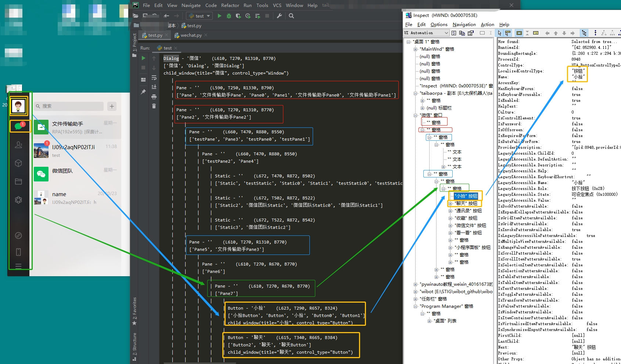
Task: Click the Concurrency diagram run icon
Action: 257,16
